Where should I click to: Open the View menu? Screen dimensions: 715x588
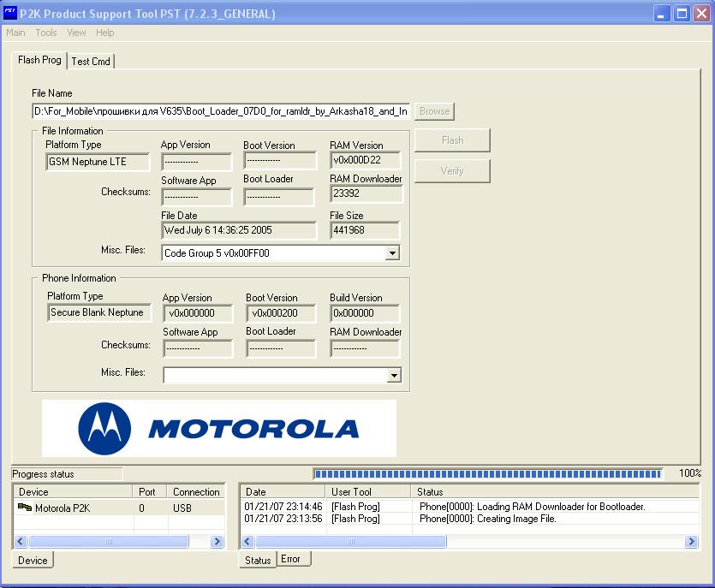pyautogui.click(x=76, y=33)
